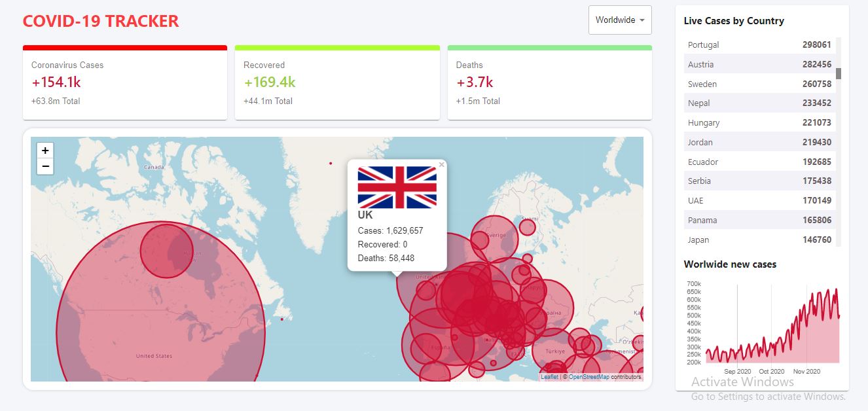Select Japan in Live Cases list
Image resolution: width=868 pixels, height=411 pixels.
pyautogui.click(x=759, y=240)
